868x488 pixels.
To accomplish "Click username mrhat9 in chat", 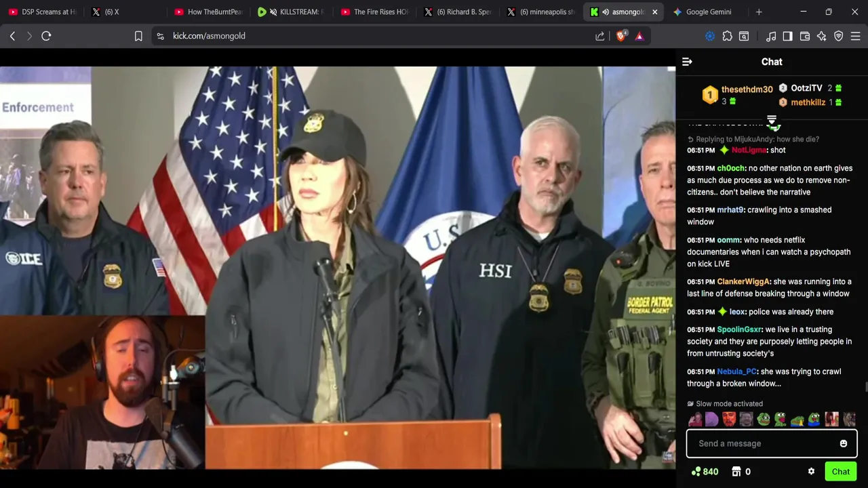I will point(730,209).
